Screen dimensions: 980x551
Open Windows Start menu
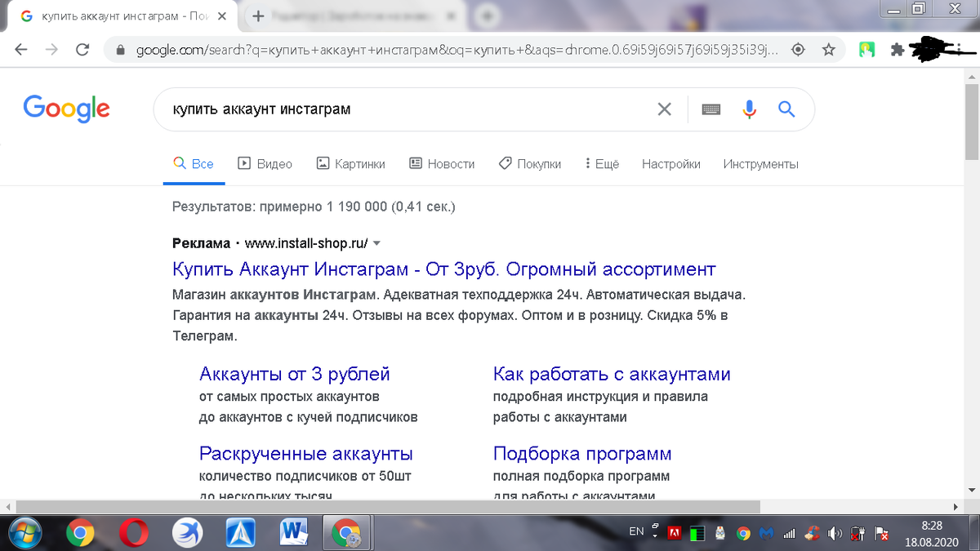click(x=24, y=534)
